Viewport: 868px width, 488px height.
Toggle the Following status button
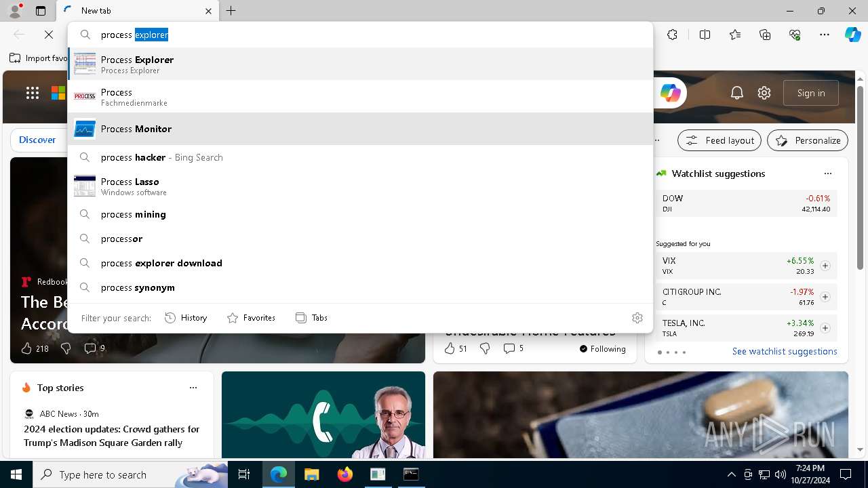pyautogui.click(x=603, y=349)
